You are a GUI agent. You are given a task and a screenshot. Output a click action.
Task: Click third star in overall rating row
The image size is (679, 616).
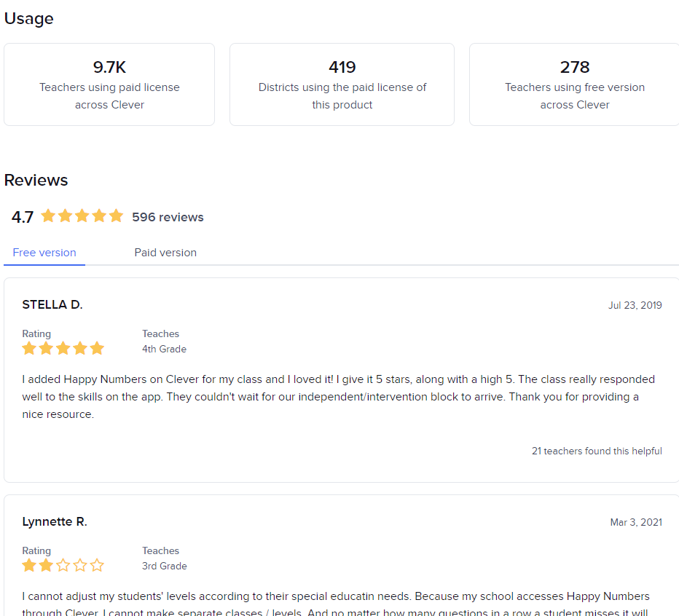(82, 216)
